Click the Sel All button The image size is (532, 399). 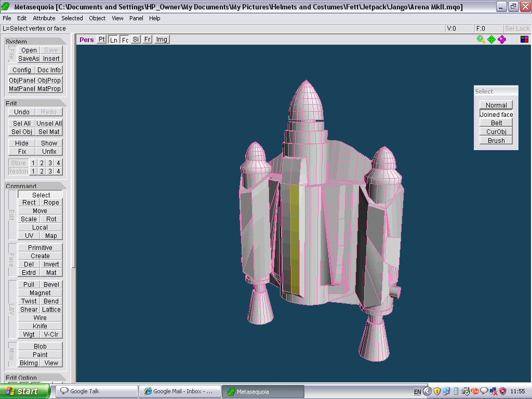22,124
